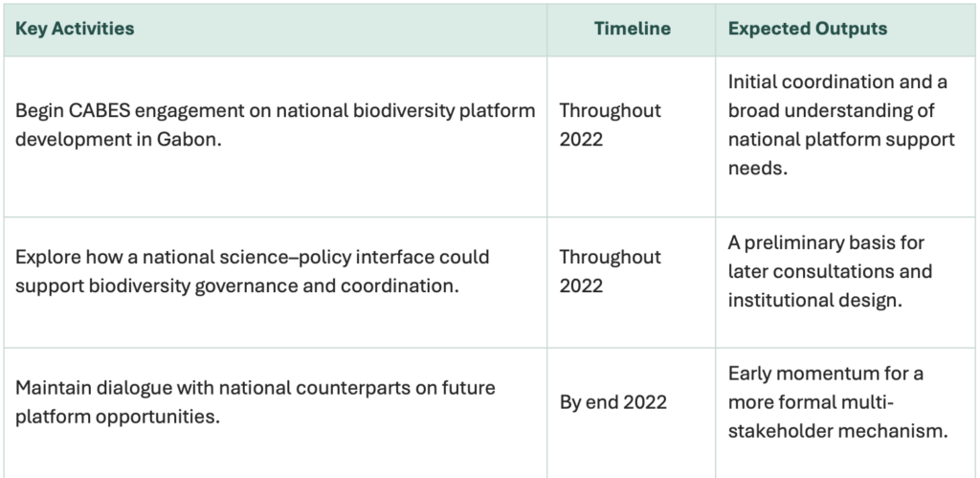Click the word Begin in first activity
The height and width of the screenshot is (478, 980).
(36, 110)
